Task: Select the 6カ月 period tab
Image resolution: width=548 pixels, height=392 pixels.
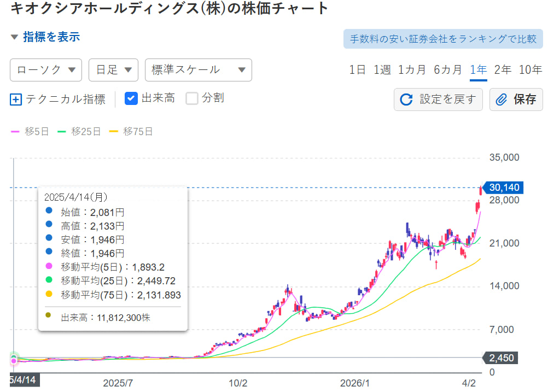Action: 447,70
